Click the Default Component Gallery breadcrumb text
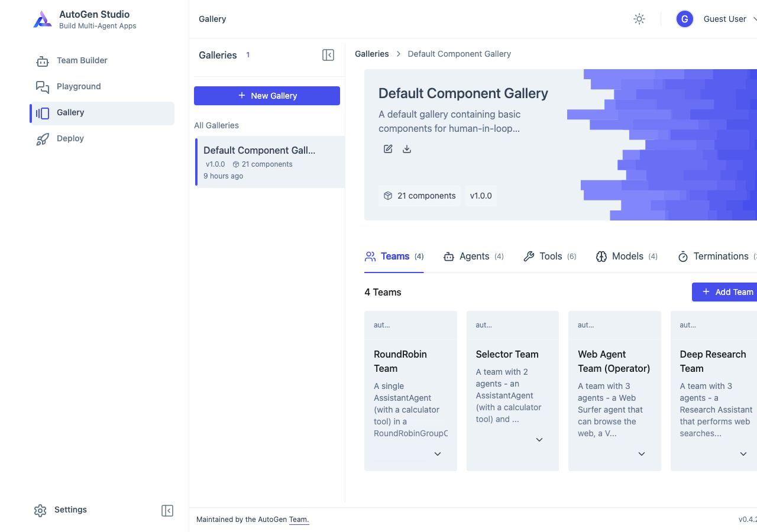Screen dimensions: 757x532 coord(460,54)
